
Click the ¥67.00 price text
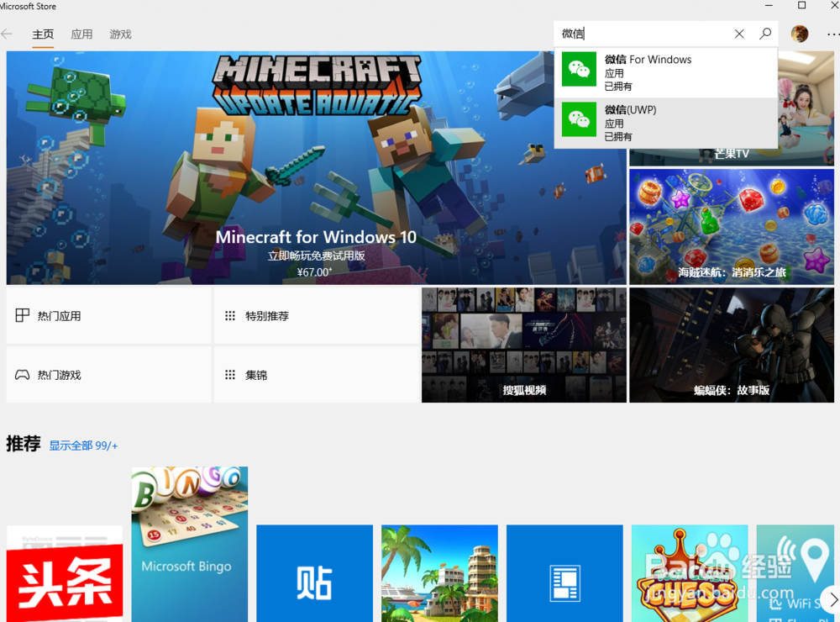tap(314, 272)
